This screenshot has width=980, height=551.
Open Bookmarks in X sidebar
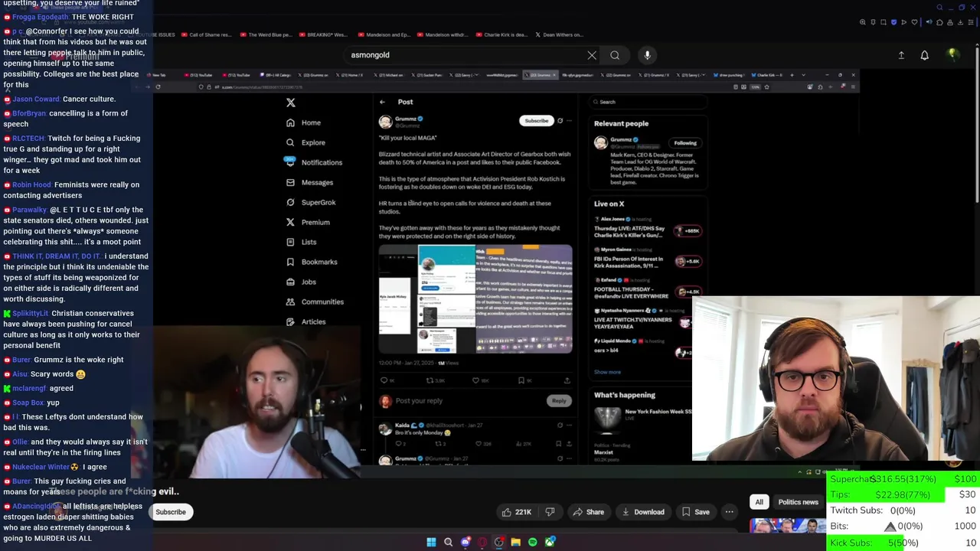click(312, 262)
